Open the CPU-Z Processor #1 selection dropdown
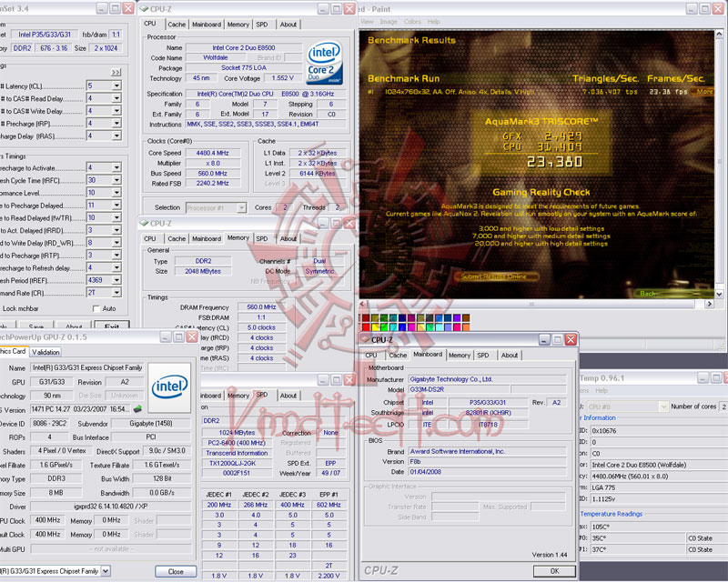Screen dimensions: 728x582 click(241, 208)
